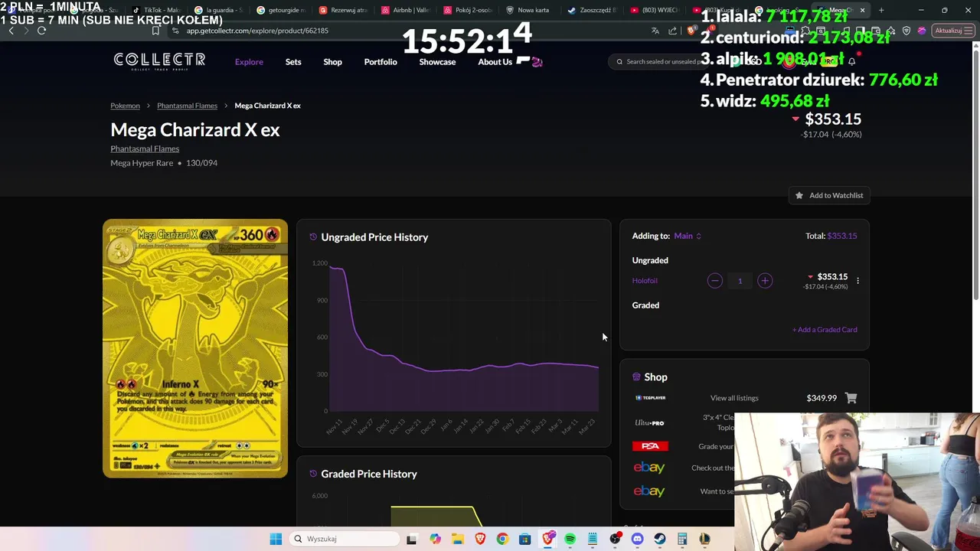This screenshot has height=551, width=980.
Task: Go to the Sets page
Action: coord(293,62)
